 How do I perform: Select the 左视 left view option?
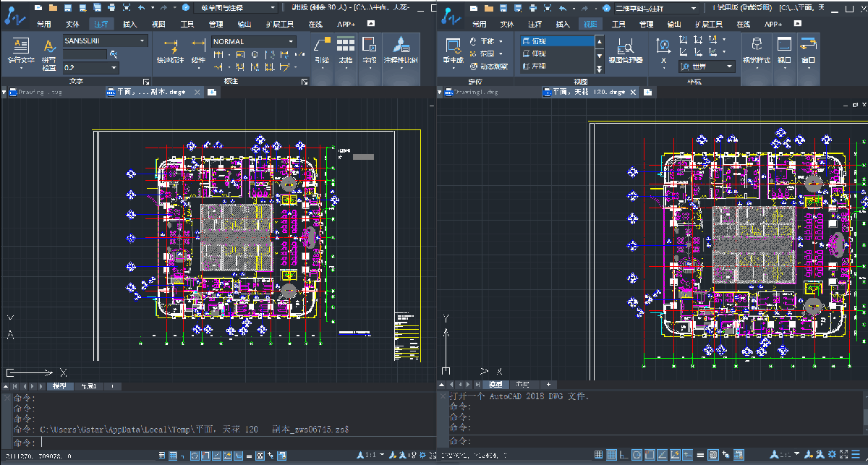tap(538, 66)
